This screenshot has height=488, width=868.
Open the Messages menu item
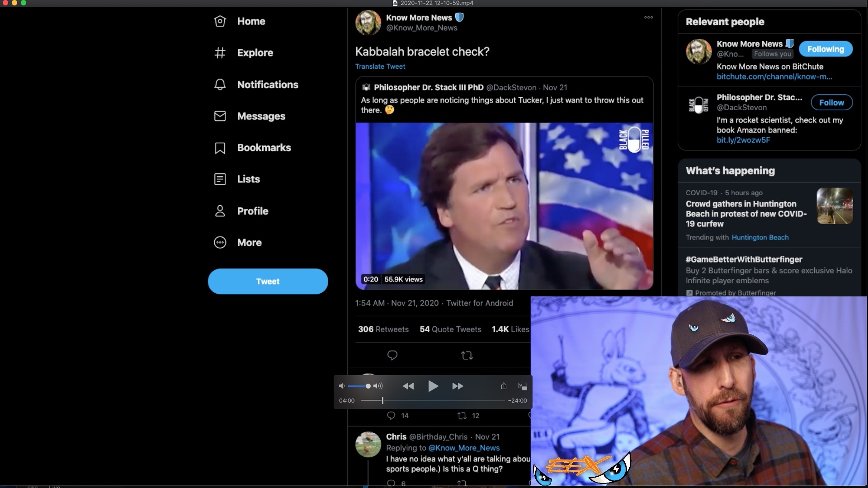pos(261,116)
